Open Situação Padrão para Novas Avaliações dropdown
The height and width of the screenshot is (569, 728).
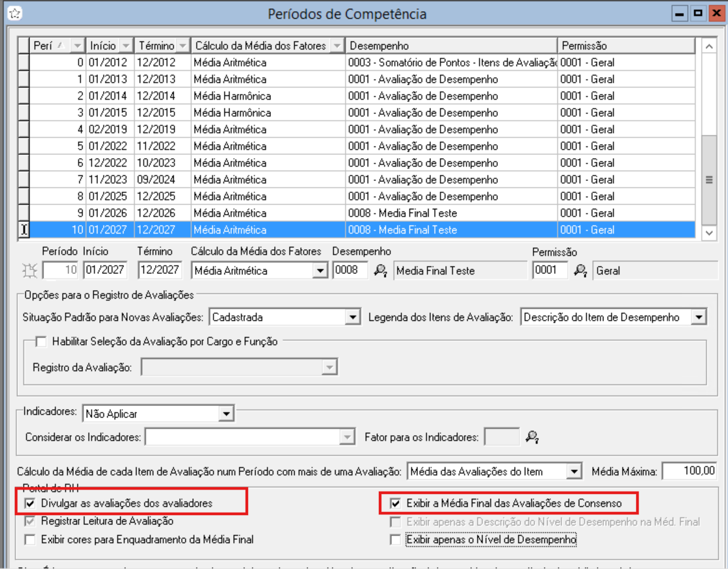(353, 317)
